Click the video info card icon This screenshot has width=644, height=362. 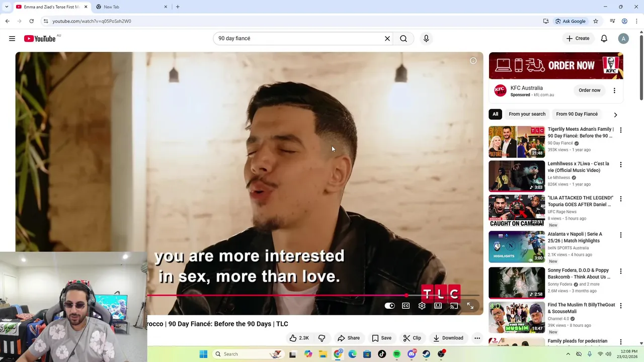pyautogui.click(x=473, y=61)
